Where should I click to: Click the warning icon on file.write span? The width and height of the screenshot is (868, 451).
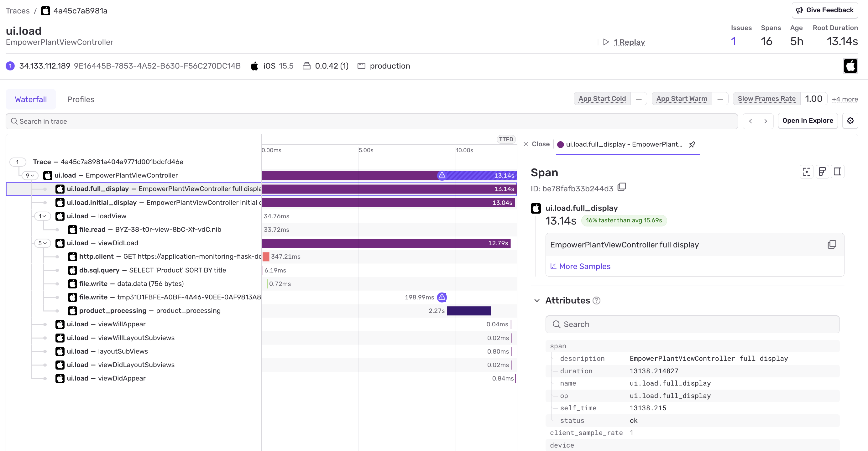click(442, 297)
